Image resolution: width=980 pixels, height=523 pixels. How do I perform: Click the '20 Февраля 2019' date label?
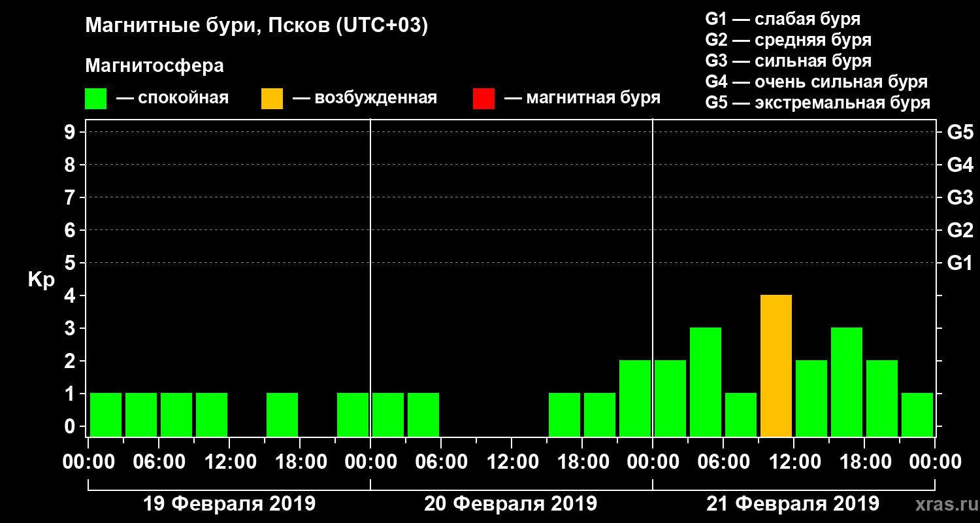[x=510, y=504]
